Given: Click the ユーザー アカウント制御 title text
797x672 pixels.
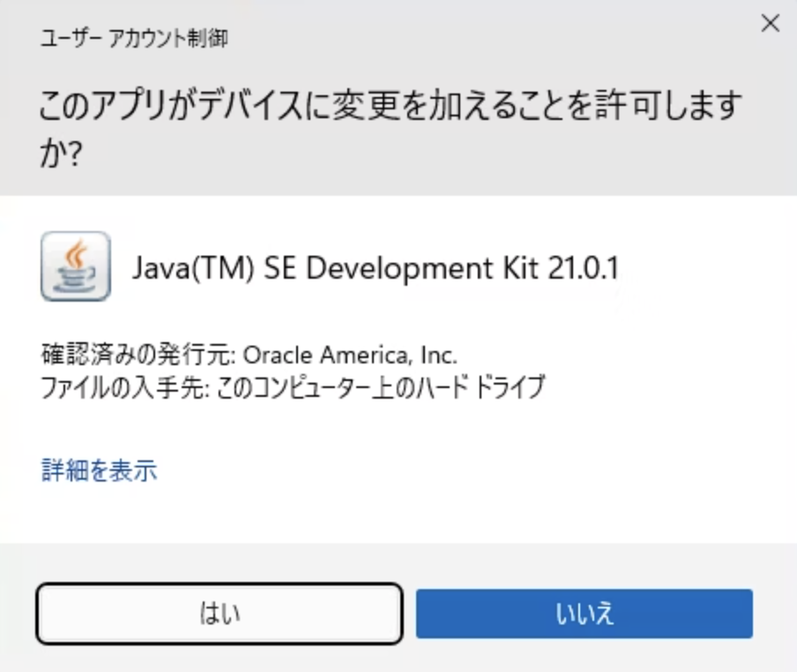Looking at the screenshot, I should tap(134, 38).
